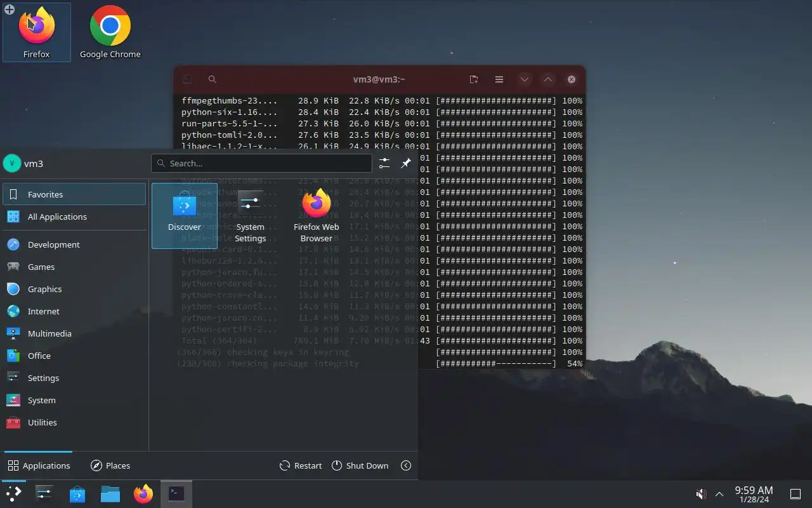Image resolution: width=812 pixels, height=508 pixels.
Task: Launch Firefox from the taskbar
Action: click(143, 493)
